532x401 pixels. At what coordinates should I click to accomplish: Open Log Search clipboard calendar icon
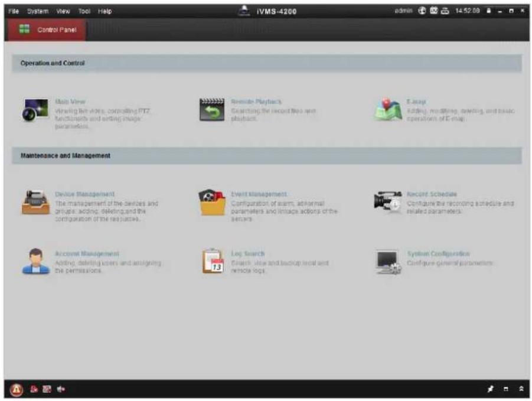pyautogui.click(x=213, y=261)
